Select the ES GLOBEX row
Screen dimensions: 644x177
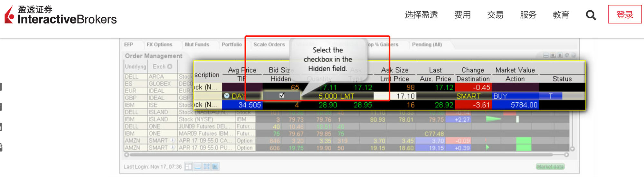[x=158, y=84]
